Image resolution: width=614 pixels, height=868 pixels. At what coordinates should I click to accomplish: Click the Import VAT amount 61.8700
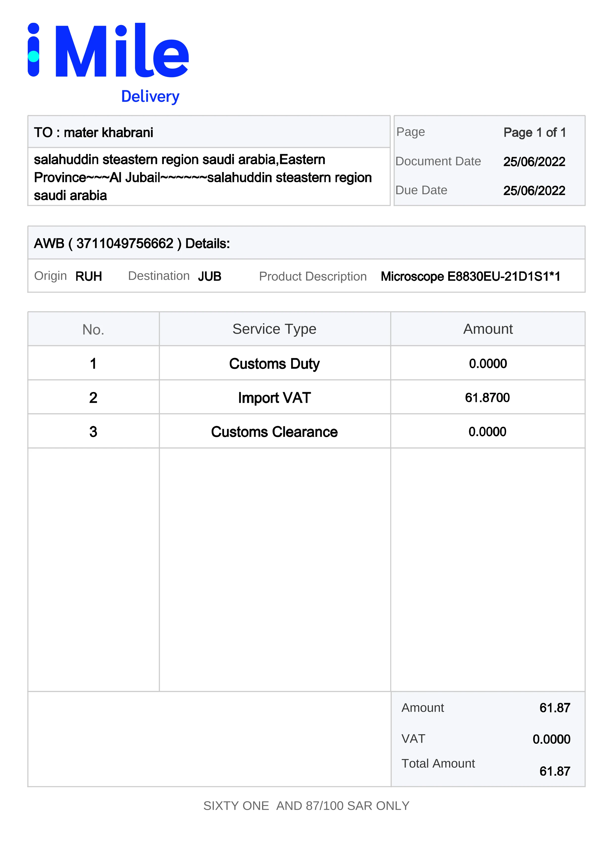coord(487,398)
